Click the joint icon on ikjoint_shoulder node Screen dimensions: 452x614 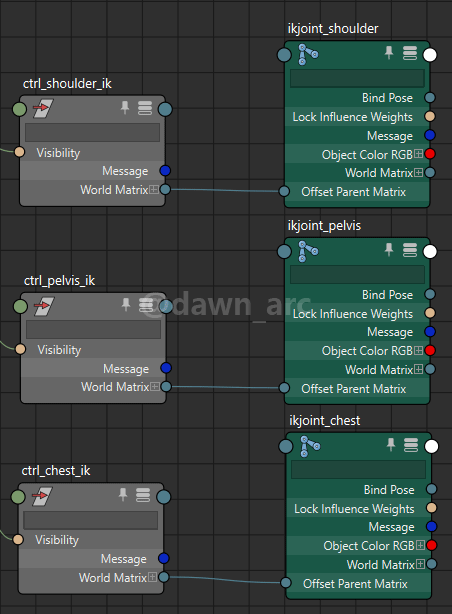click(x=308, y=54)
